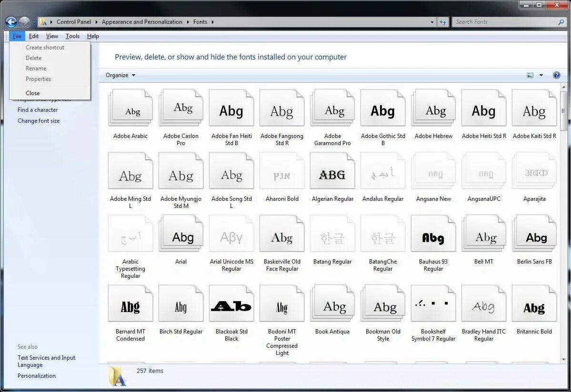Click the refresh address bar button
This screenshot has width=571, height=392.
(x=443, y=22)
